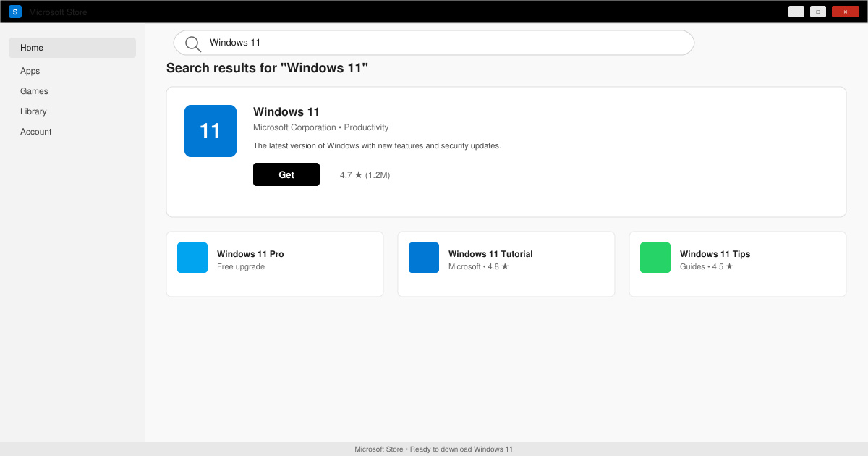Viewport: 868px width, 456px height.
Task: Maximize the Microsoft Store window
Action: point(818,12)
